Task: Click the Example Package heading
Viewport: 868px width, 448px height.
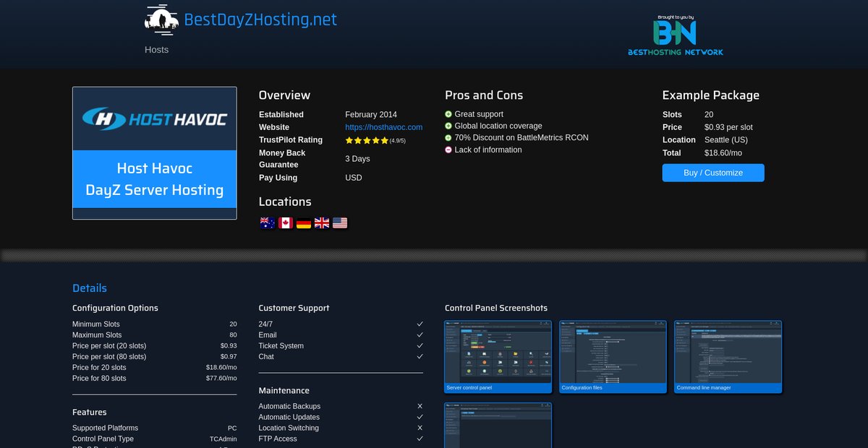Action: pyautogui.click(x=711, y=95)
